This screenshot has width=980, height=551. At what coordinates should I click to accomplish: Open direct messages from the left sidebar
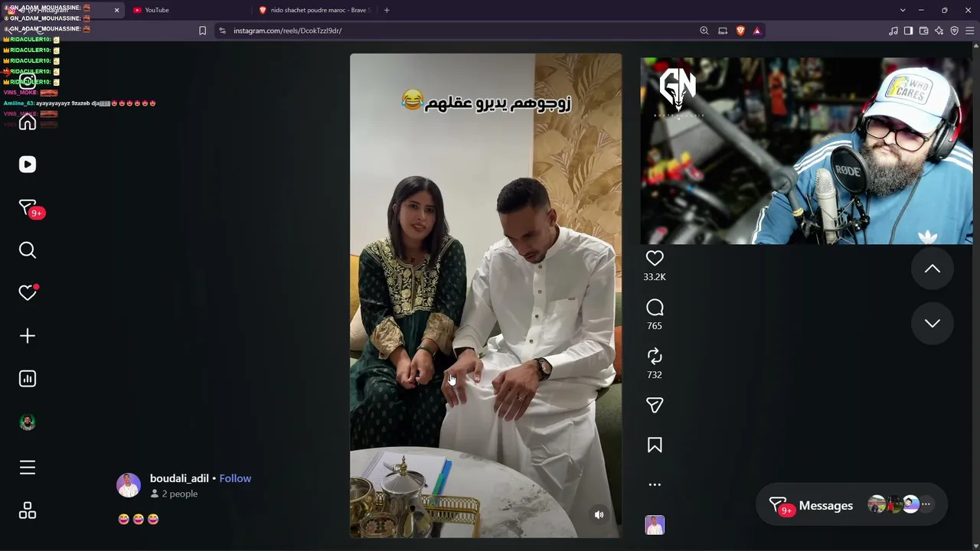click(x=28, y=208)
